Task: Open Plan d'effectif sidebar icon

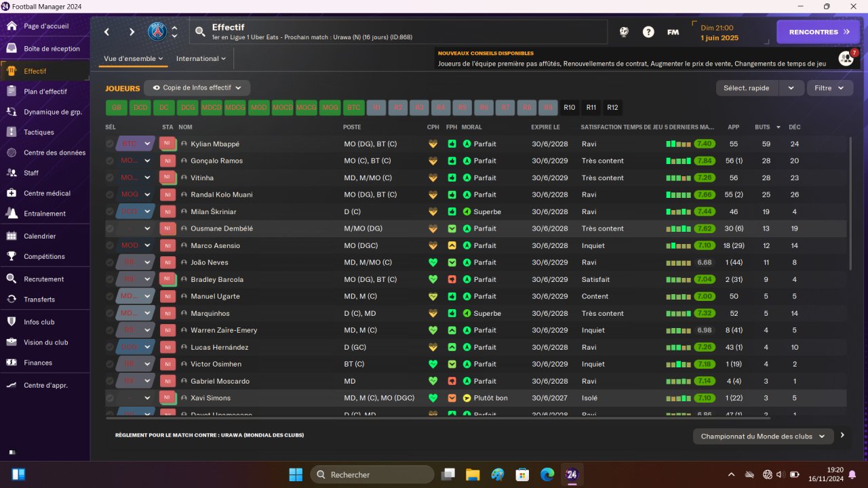Action: tap(12, 91)
